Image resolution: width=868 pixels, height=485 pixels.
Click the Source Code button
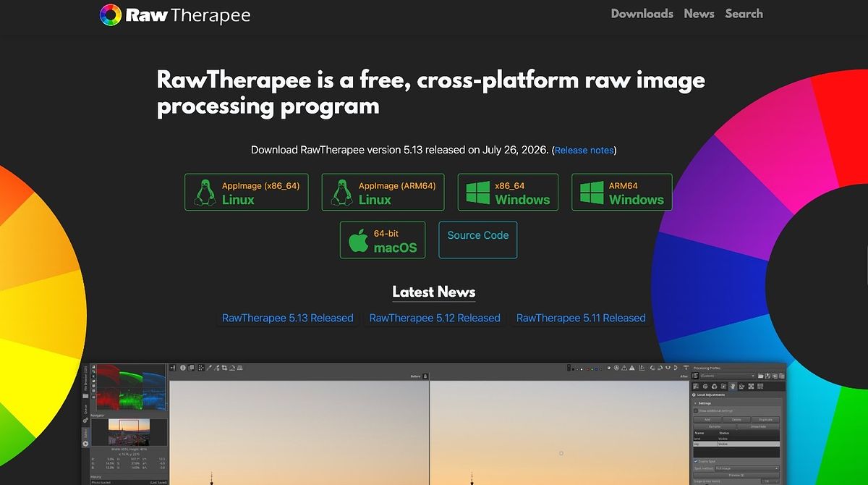478,240
